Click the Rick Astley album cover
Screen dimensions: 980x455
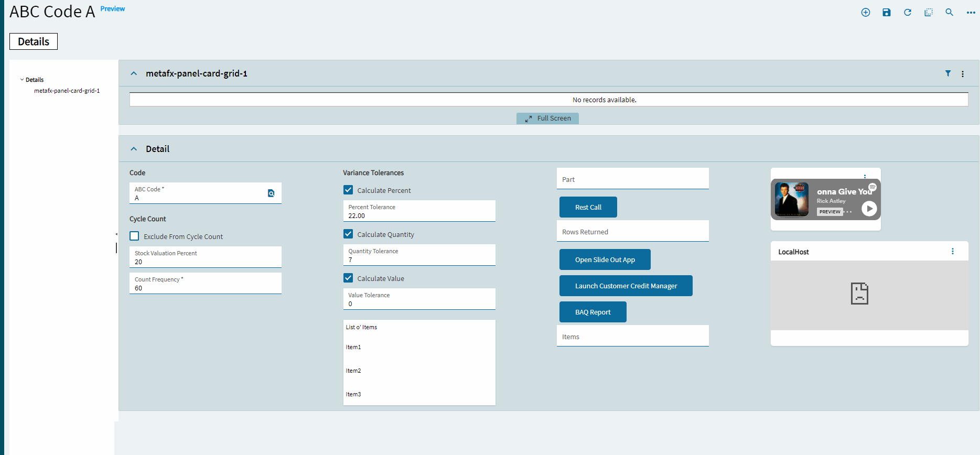[792, 199]
